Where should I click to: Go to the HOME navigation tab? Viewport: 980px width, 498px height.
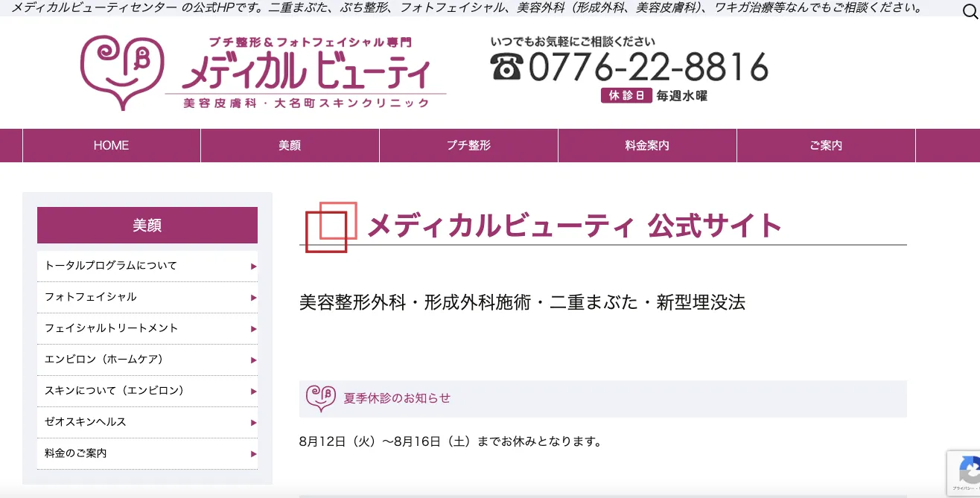111,145
